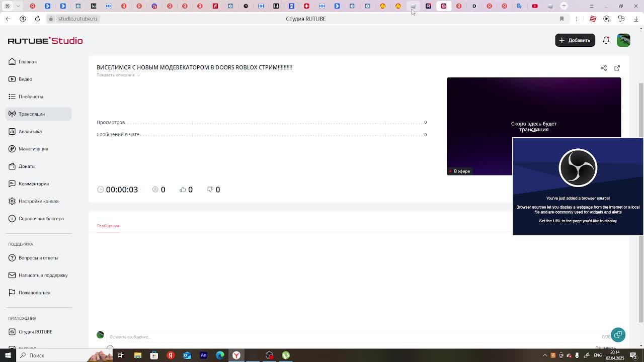Screen dimensions: 644x362
Task: Open Главная in the sidebar
Action: 28,62
